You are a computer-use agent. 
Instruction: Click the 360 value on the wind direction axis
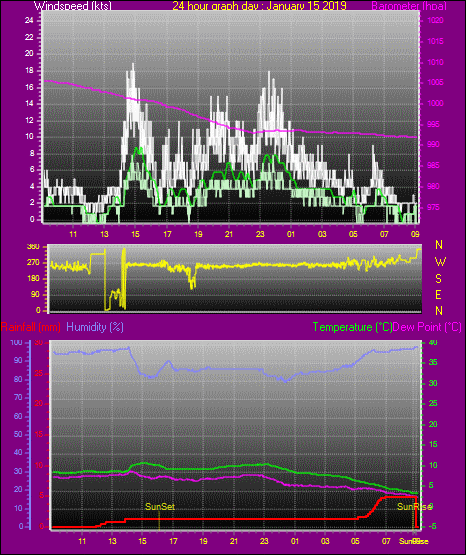click(x=33, y=247)
